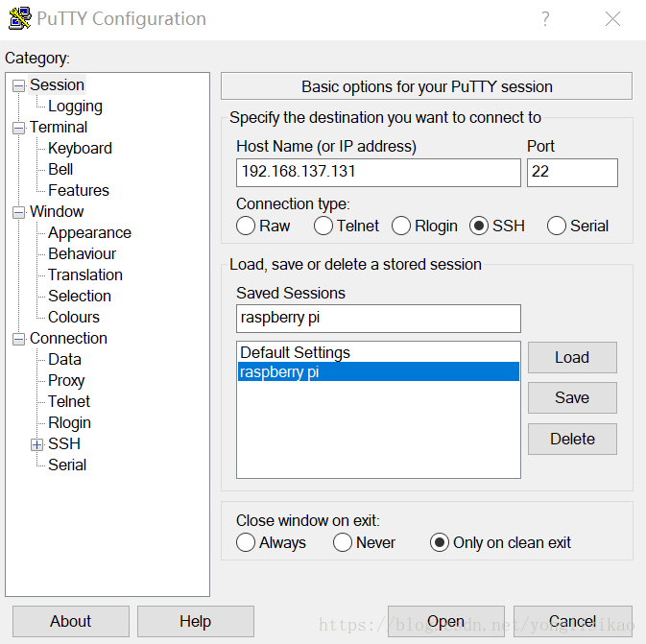Set close window on exit to Never
Image resolution: width=646 pixels, height=644 pixels.
click(343, 542)
